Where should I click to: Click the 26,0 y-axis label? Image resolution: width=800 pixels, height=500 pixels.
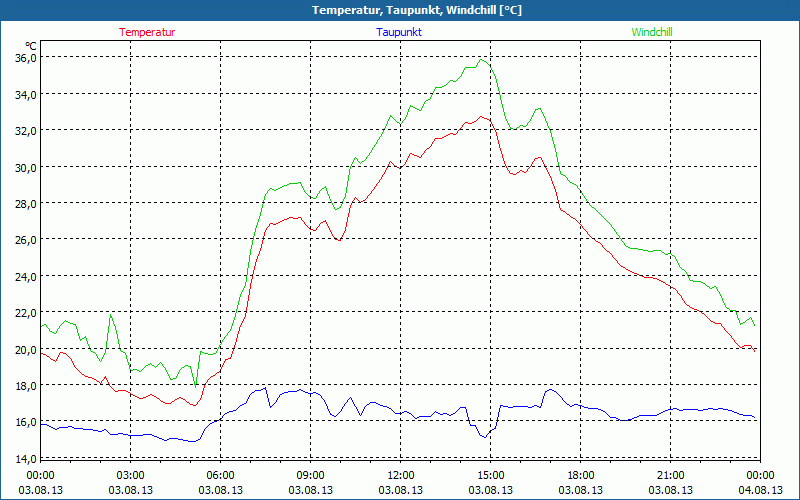(x=26, y=240)
